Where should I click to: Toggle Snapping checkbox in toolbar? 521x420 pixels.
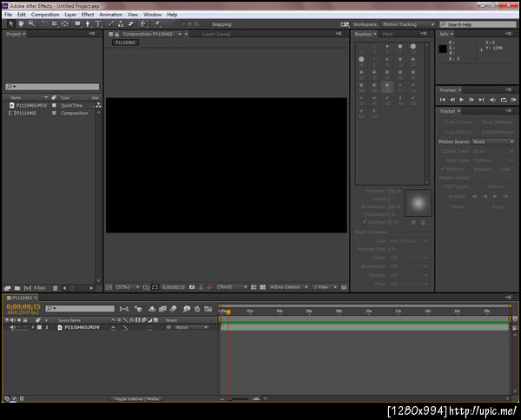(208, 24)
